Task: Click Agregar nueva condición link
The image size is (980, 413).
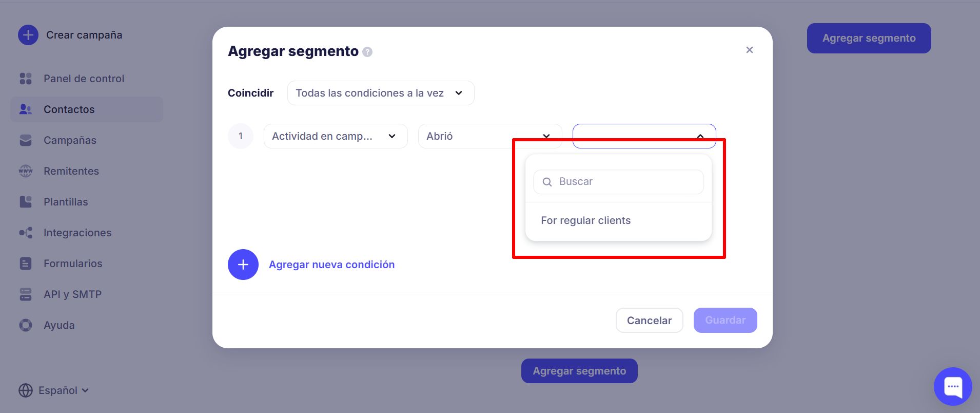Action: (x=331, y=264)
